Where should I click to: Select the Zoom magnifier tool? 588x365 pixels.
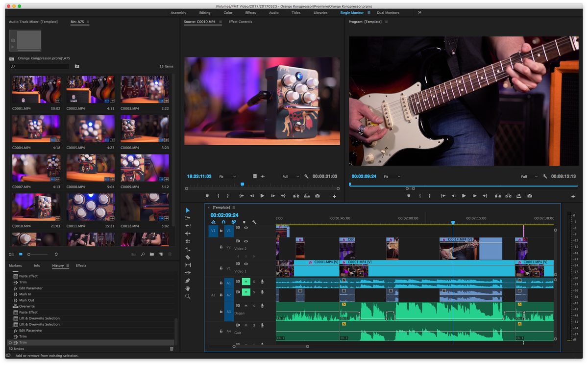coord(188,296)
